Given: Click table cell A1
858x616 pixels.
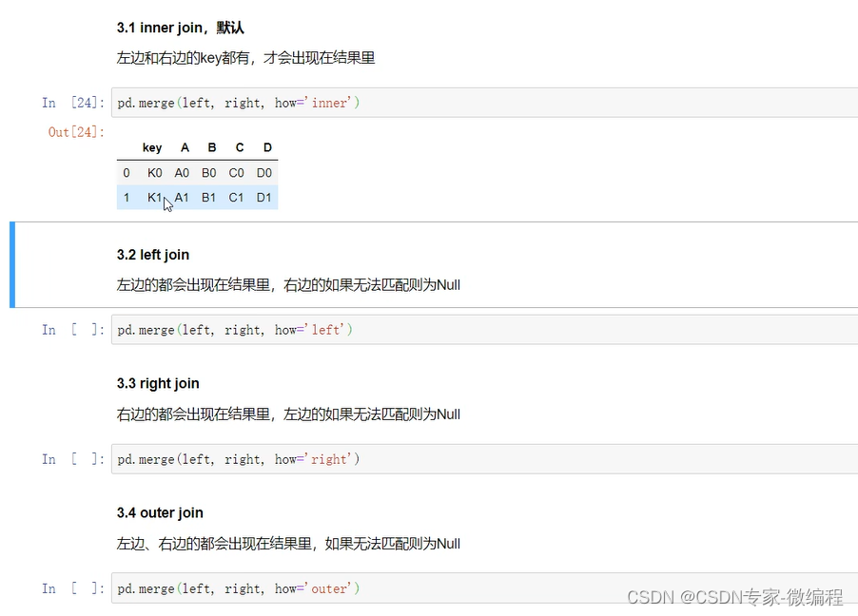Looking at the screenshot, I should coord(182,198).
